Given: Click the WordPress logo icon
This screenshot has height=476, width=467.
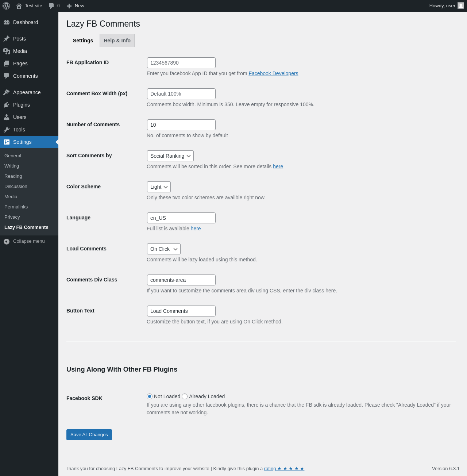Looking at the screenshot, I should 6,6.
